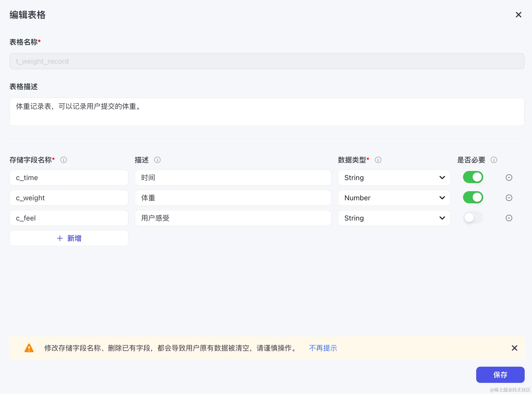This screenshot has width=532, height=394.
Task: Click the 不再提示 link
Action: point(323,348)
